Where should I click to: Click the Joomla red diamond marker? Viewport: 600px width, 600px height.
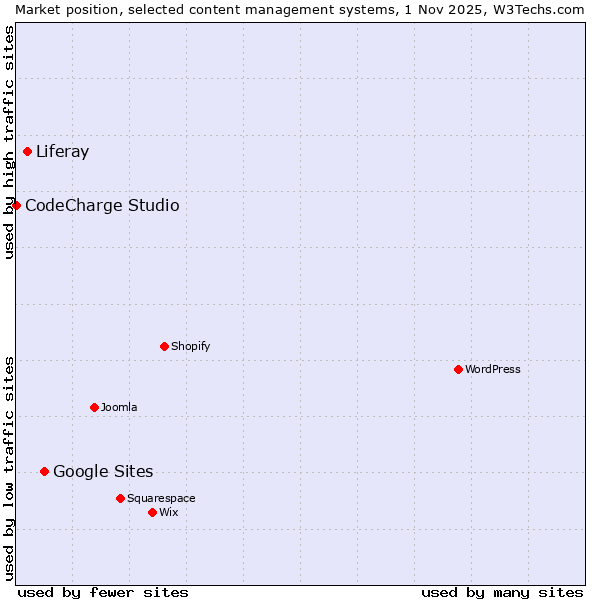pyautogui.click(x=94, y=408)
